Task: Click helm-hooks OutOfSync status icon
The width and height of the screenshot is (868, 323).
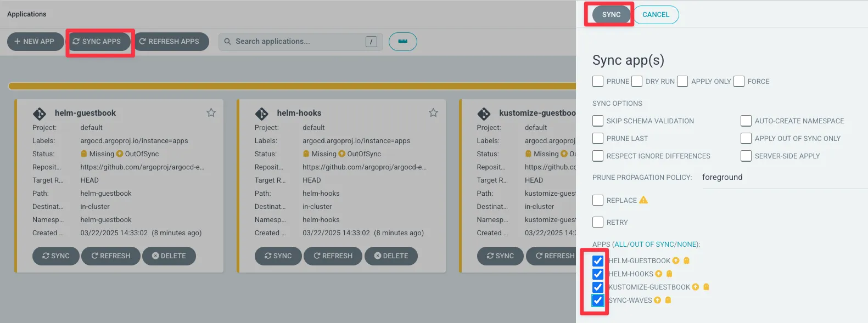Action: (342, 154)
